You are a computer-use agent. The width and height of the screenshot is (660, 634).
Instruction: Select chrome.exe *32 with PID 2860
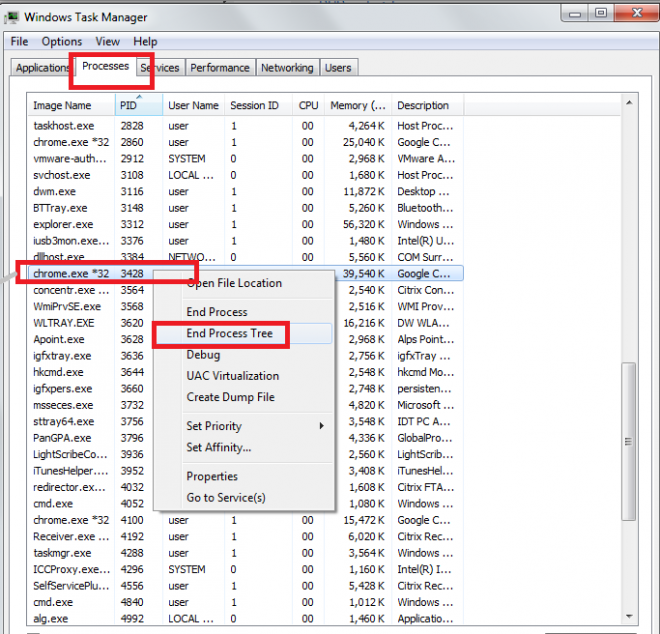tap(246, 142)
